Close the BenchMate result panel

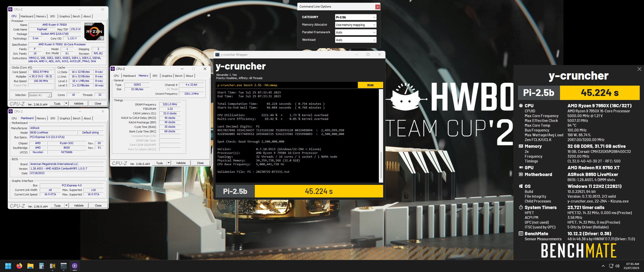point(639,69)
